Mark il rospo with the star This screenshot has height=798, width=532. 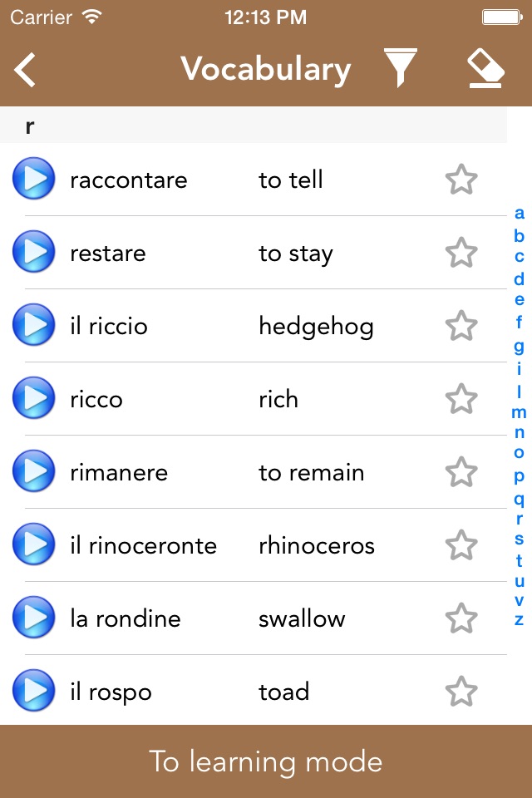pos(461,692)
